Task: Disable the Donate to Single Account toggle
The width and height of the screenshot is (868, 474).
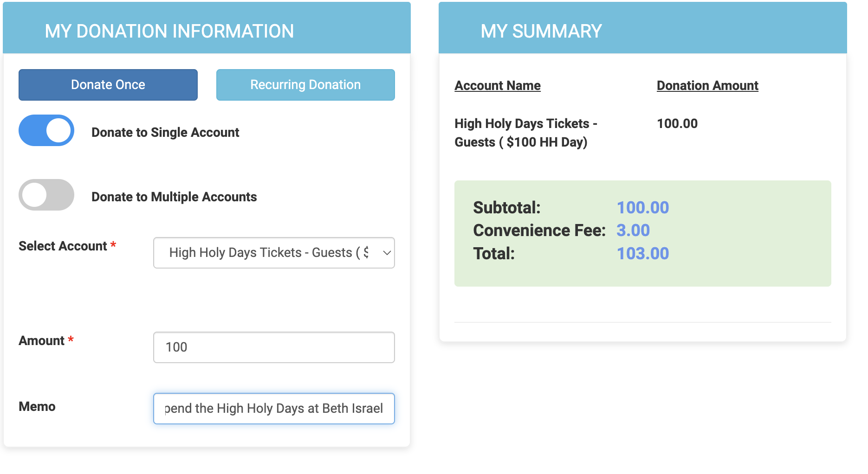Action: (46, 130)
